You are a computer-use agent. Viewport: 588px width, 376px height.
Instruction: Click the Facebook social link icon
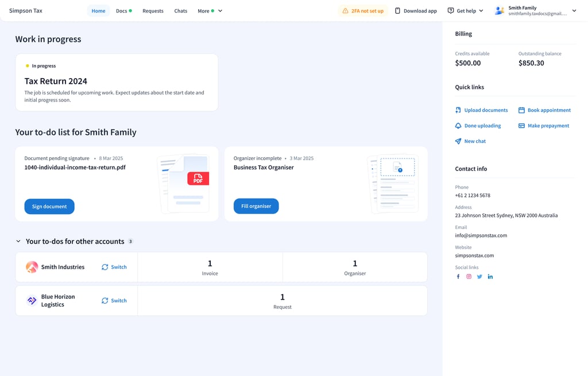[458, 277]
